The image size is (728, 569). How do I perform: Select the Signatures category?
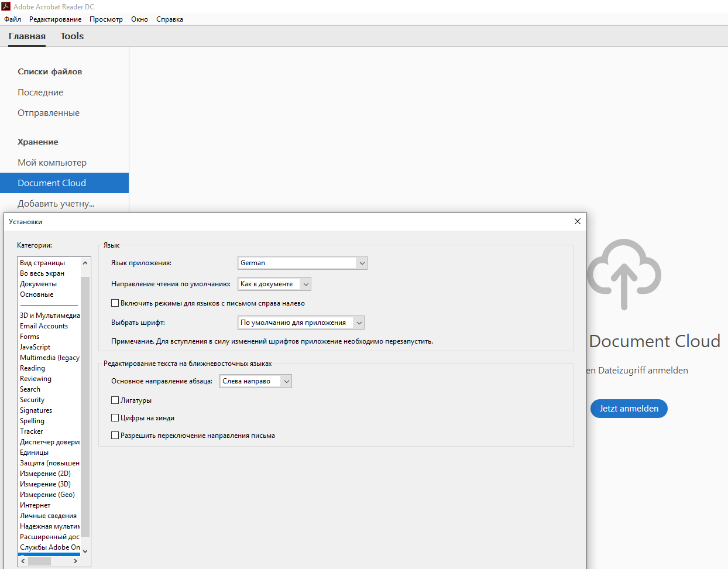tap(36, 410)
